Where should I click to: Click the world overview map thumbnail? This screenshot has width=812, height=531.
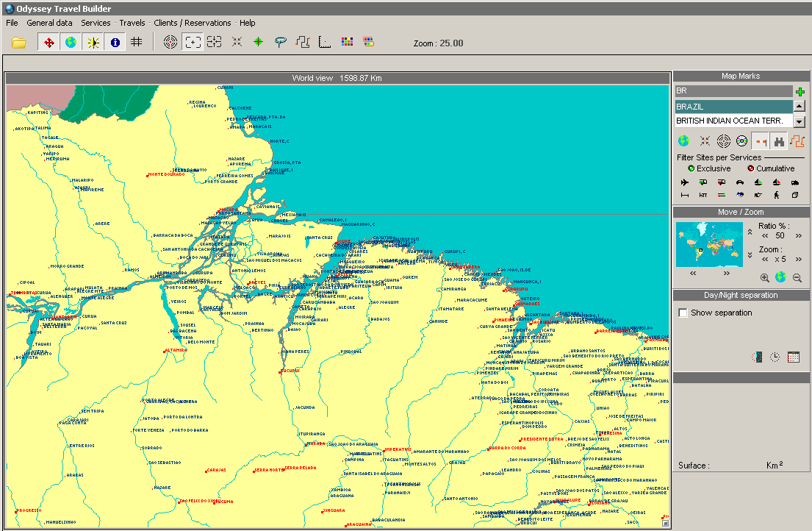pyautogui.click(x=710, y=244)
